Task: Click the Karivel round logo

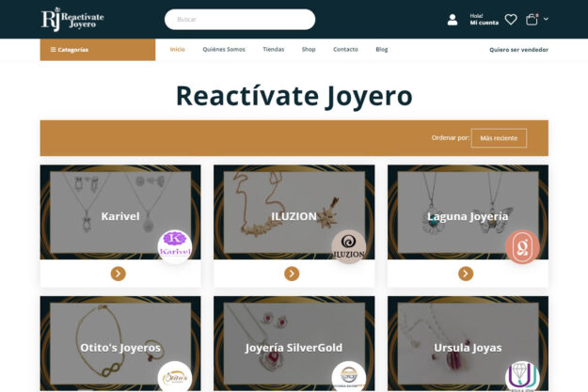Action: [175, 246]
